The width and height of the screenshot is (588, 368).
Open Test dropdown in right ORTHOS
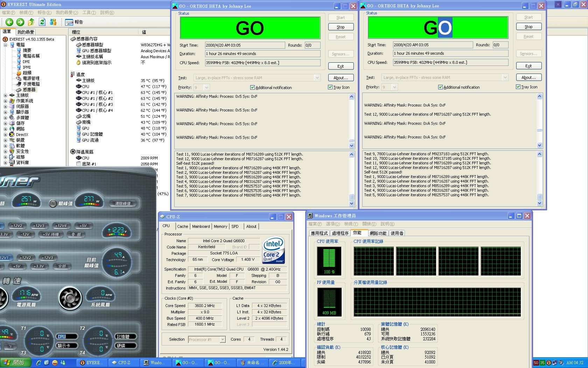(x=505, y=77)
